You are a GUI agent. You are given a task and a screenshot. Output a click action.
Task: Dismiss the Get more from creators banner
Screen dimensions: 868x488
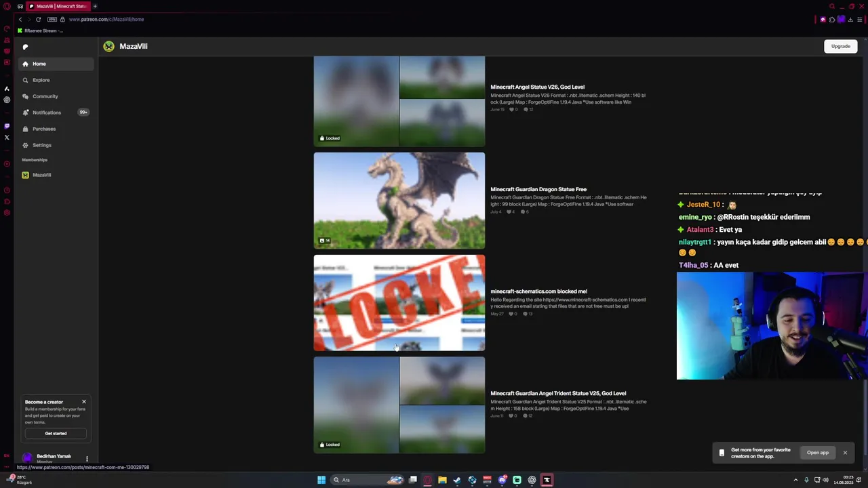tap(845, 453)
